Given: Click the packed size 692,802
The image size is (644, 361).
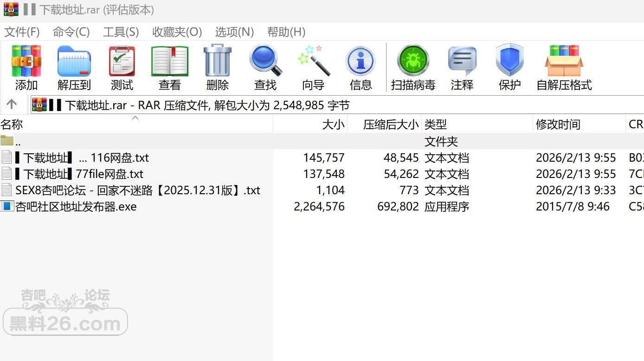Looking at the screenshot, I should pos(398,207).
